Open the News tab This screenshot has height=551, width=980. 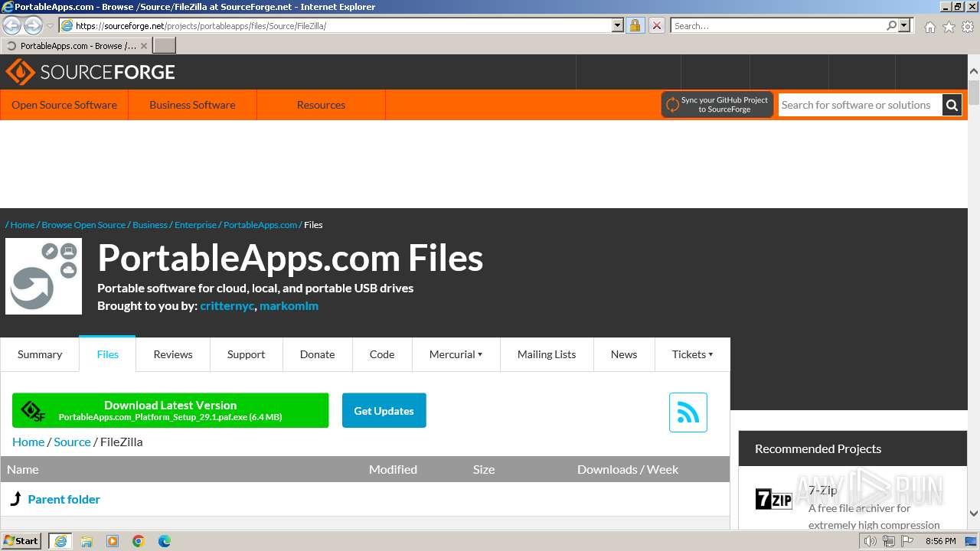[x=624, y=354]
